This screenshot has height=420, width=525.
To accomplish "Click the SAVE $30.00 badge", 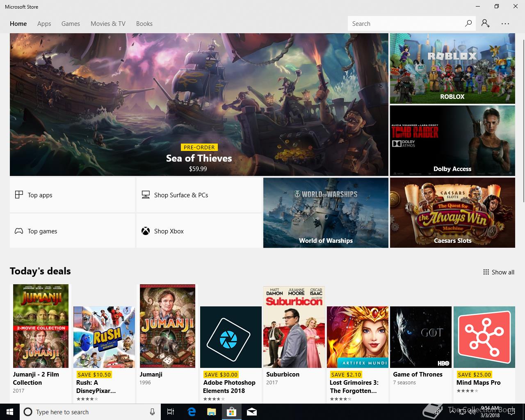I will coord(221,374).
